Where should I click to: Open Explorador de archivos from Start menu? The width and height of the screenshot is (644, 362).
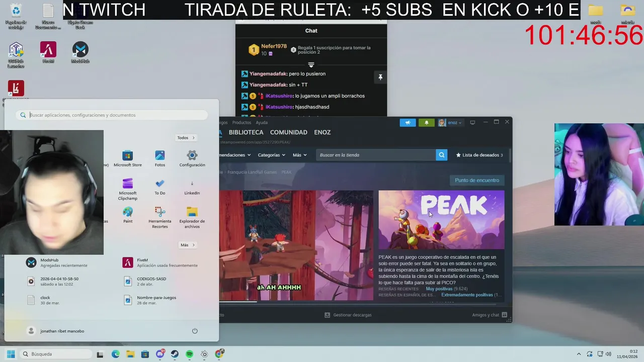tap(192, 218)
